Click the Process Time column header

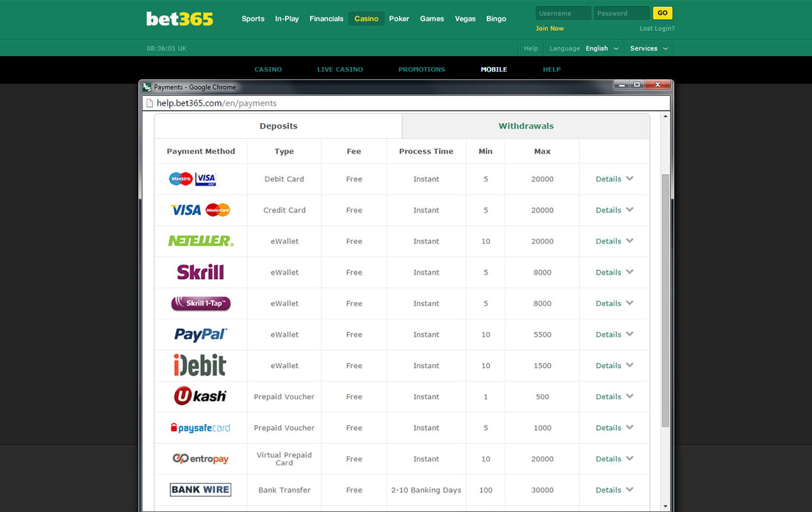click(426, 152)
